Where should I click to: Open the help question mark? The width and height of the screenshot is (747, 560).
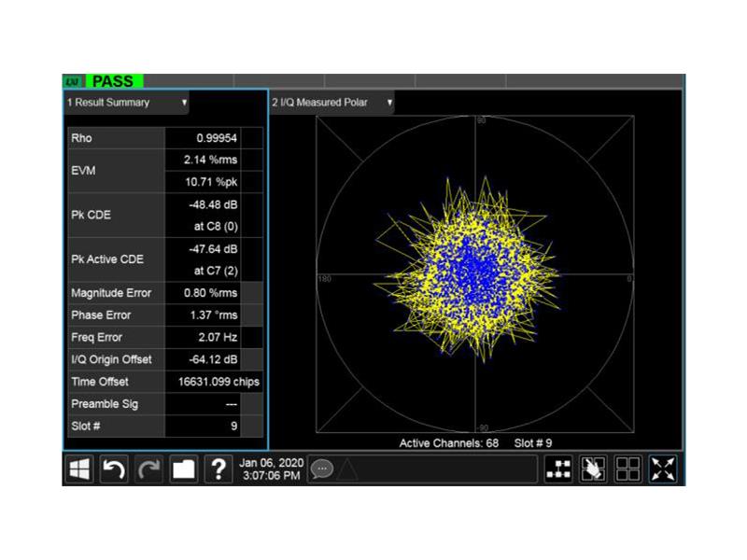tap(218, 469)
